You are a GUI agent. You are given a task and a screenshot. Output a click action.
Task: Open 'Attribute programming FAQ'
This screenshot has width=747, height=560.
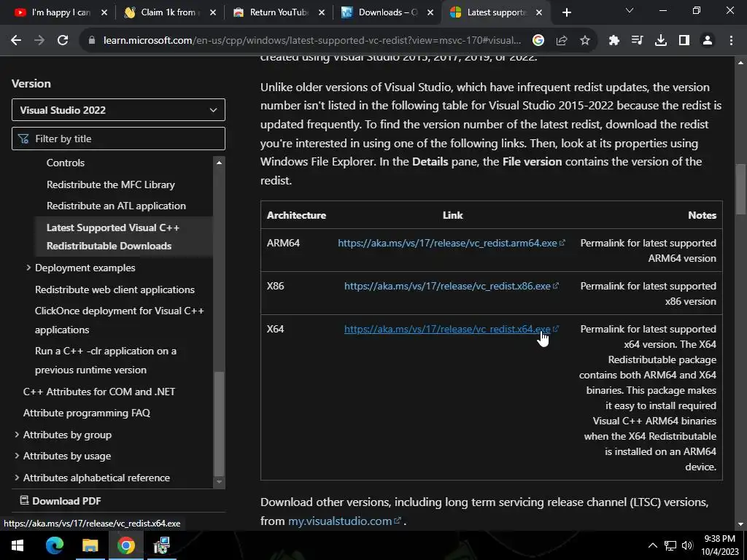[87, 413]
